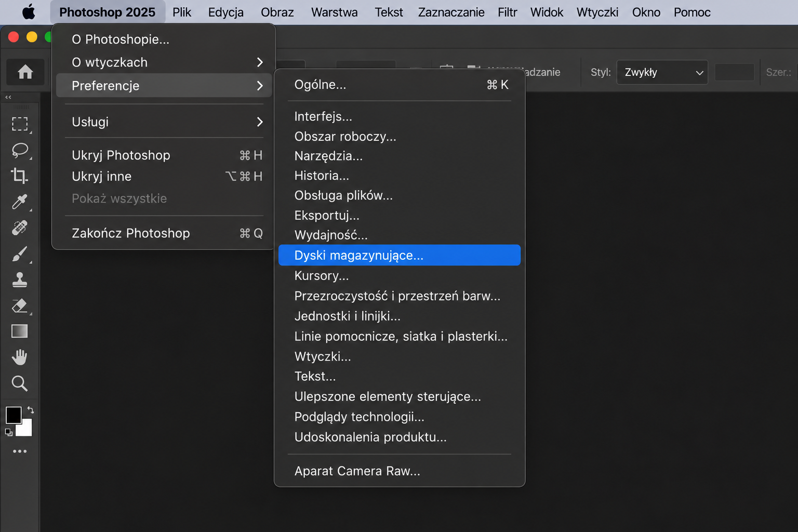The image size is (798, 532).
Task: Choose Ukryj inne
Action: click(x=164, y=177)
